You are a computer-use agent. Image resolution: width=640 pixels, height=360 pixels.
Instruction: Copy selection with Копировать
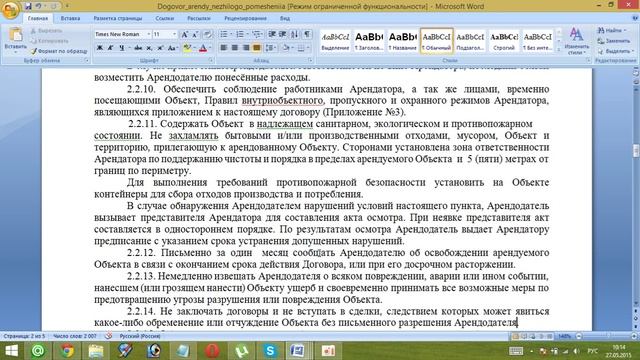tap(49, 41)
